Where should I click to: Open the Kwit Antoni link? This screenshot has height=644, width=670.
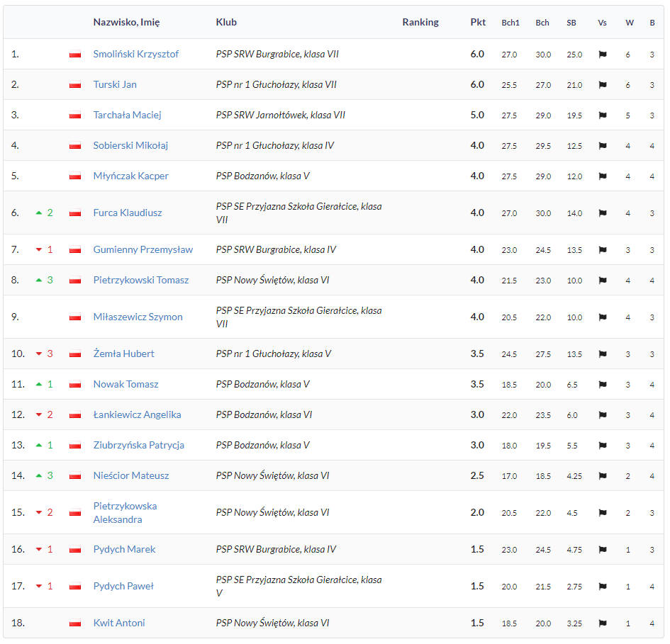119,623
